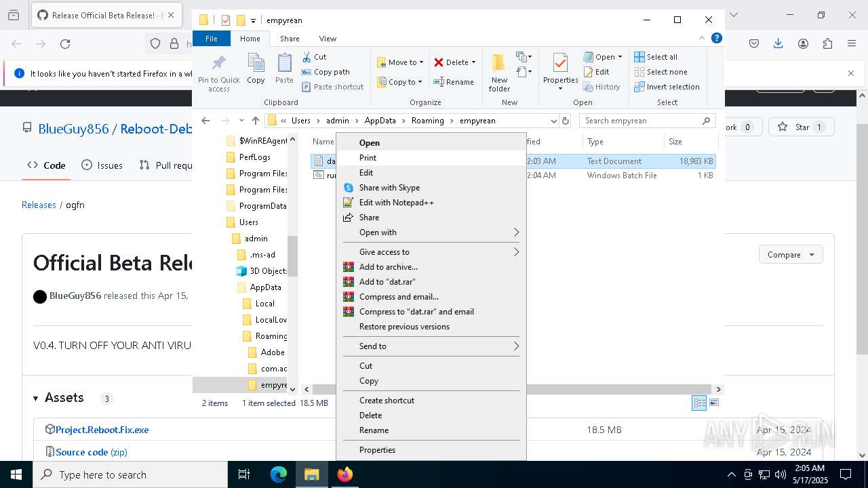Expand address bar history dropdown

(x=553, y=121)
